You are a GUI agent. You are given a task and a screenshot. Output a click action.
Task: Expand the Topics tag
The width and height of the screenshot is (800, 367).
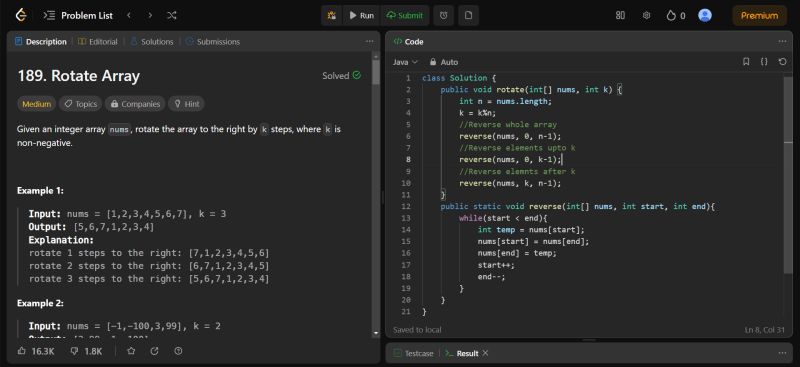pos(81,104)
